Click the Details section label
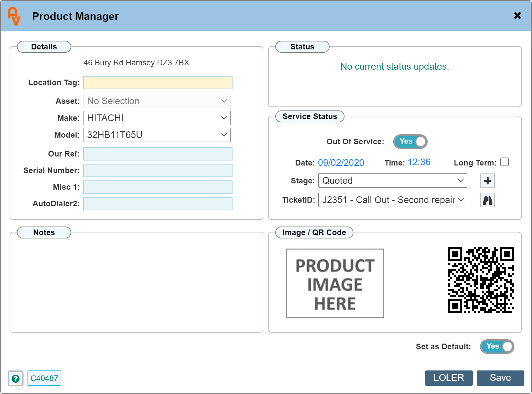The height and width of the screenshot is (394, 532). [x=44, y=47]
